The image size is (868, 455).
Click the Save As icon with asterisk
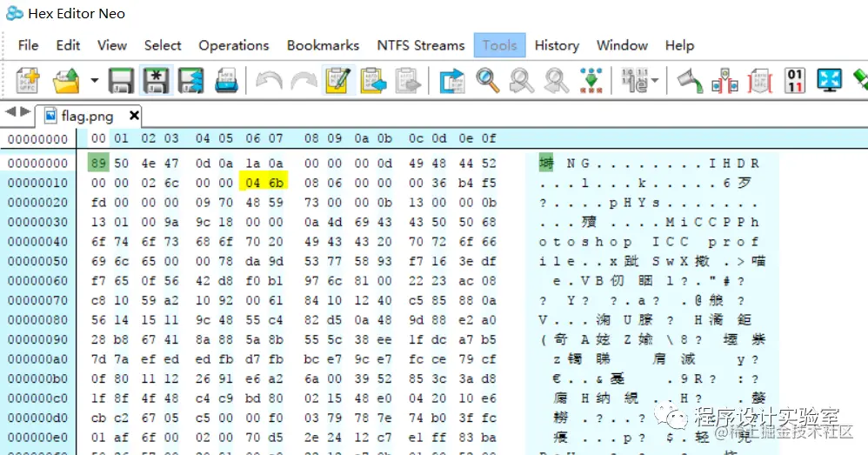click(156, 81)
